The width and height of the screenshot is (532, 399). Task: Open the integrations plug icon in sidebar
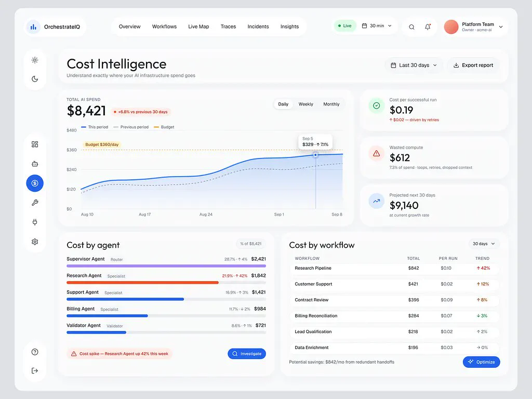point(35,222)
